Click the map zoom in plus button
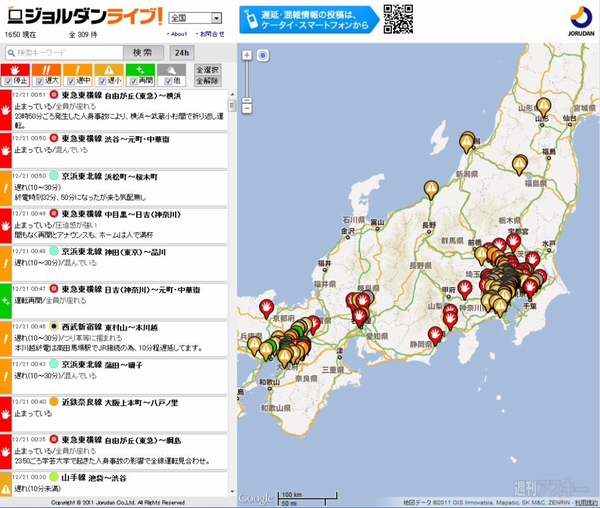 pos(247,55)
